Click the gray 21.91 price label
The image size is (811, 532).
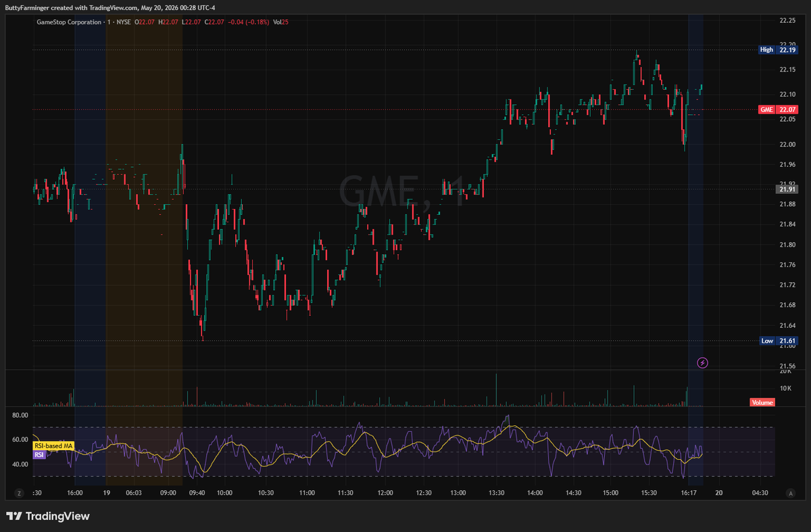[787, 189]
